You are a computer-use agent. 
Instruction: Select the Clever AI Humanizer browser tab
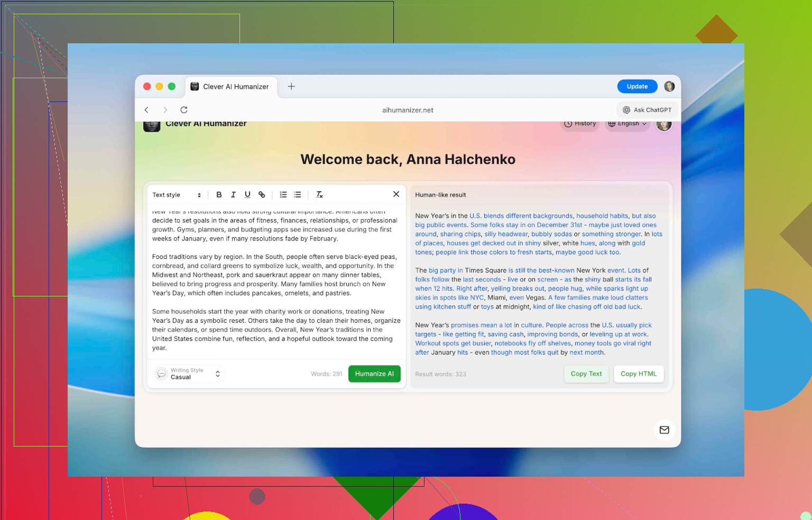(x=230, y=87)
